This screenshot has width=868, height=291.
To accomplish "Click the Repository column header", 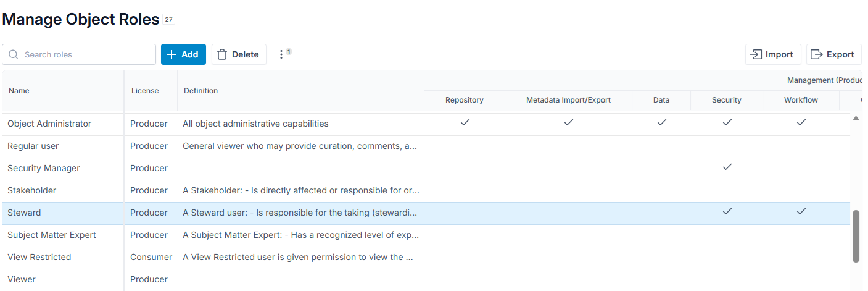I will point(465,100).
